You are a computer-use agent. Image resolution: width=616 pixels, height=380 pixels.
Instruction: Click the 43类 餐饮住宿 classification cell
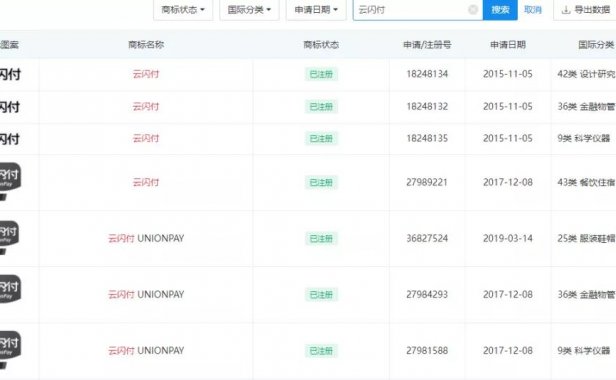tap(586, 182)
